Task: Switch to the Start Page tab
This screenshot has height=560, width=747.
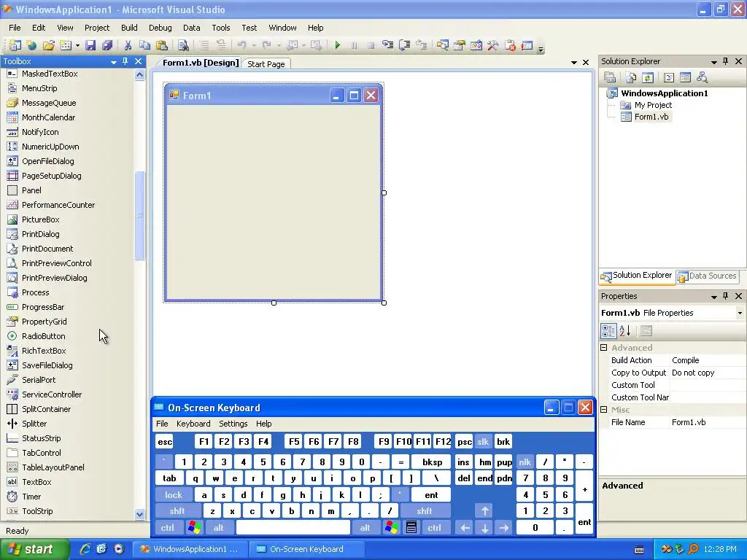Action: 266,64
